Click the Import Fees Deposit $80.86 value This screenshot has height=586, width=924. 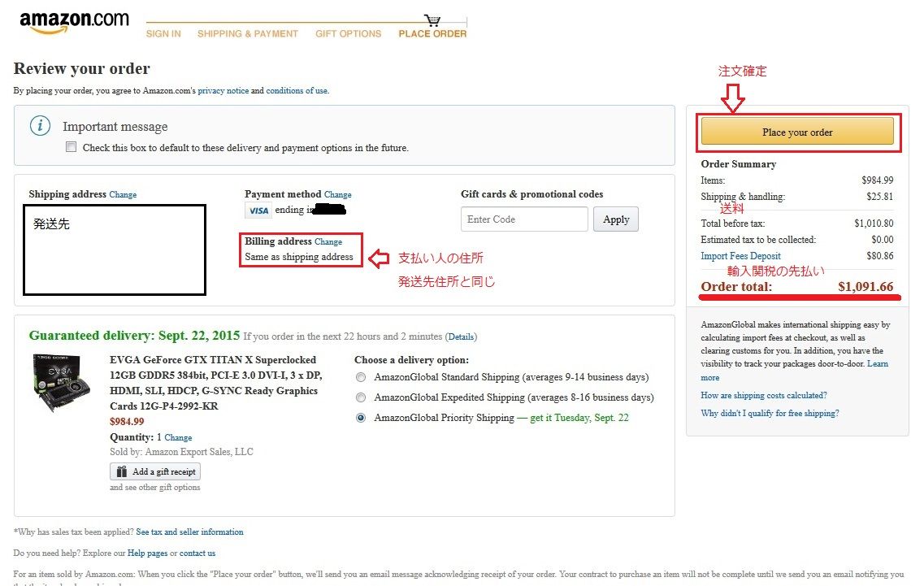[x=880, y=256]
